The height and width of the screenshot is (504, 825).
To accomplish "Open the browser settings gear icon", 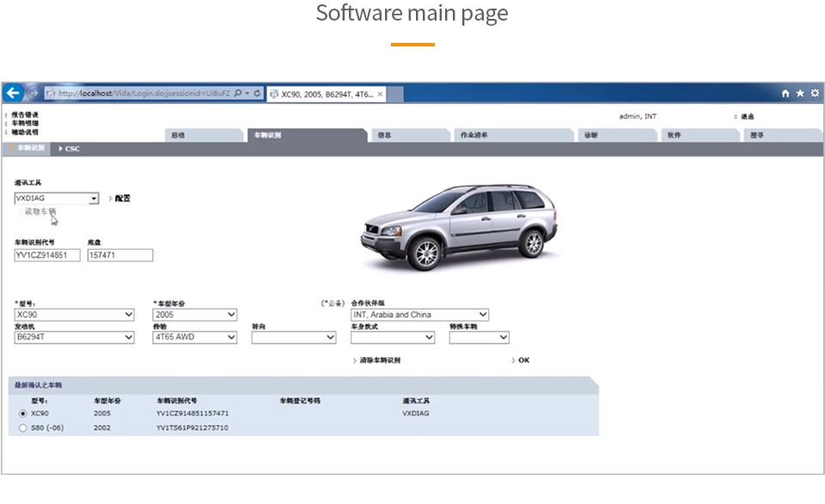I will coord(815,93).
